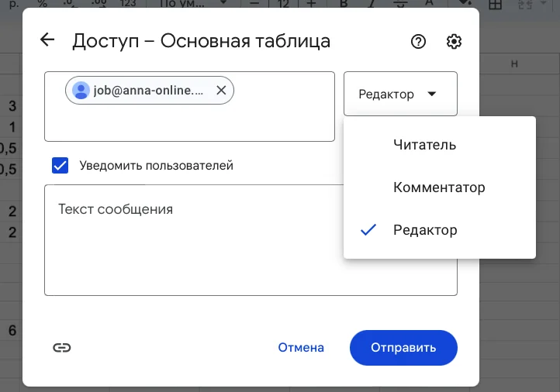
Task: Click the copy link icon
Action: point(62,348)
